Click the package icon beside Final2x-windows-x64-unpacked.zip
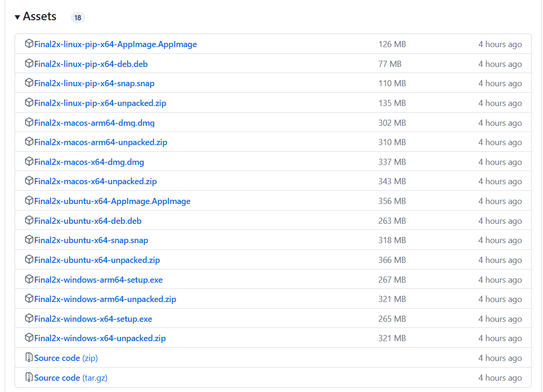This screenshot has height=392, width=543. tap(29, 338)
